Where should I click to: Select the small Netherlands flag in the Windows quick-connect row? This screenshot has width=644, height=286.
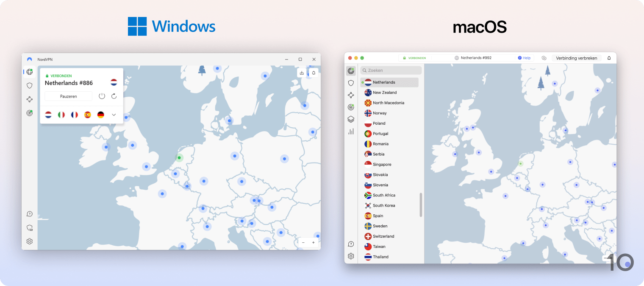pyautogui.click(x=48, y=115)
